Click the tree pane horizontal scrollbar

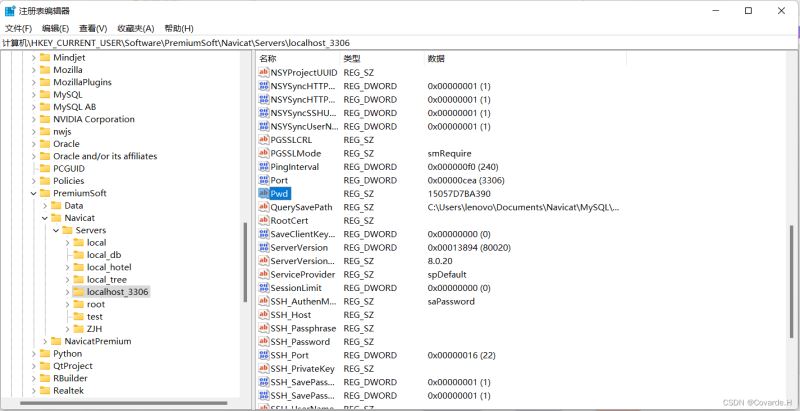pyautogui.click(x=122, y=403)
